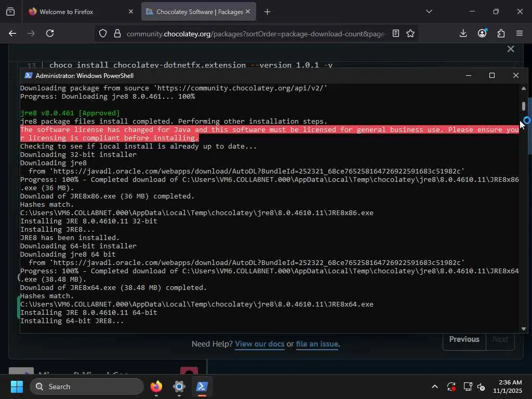The width and height of the screenshot is (532, 399).
Task: Open the Windows Start menu
Action: pyautogui.click(x=17, y=387)
